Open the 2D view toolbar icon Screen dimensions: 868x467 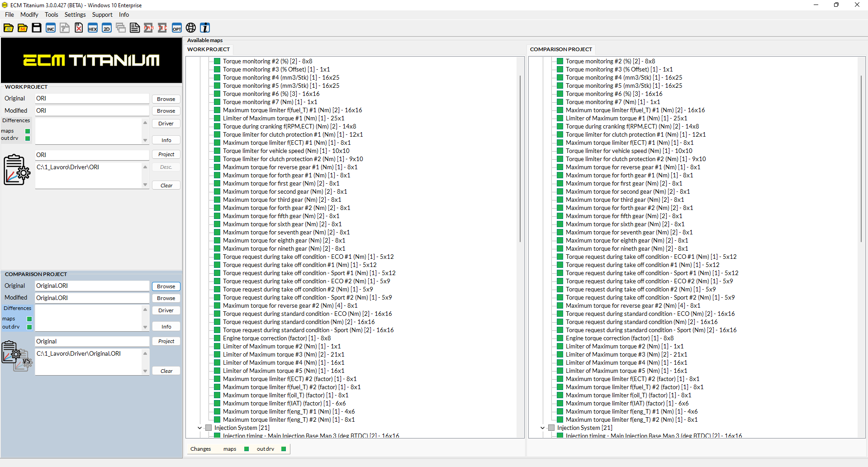coord(107,28)
